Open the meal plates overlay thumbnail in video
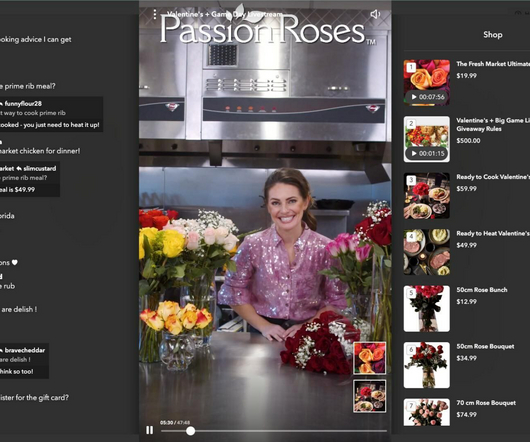 369,396
